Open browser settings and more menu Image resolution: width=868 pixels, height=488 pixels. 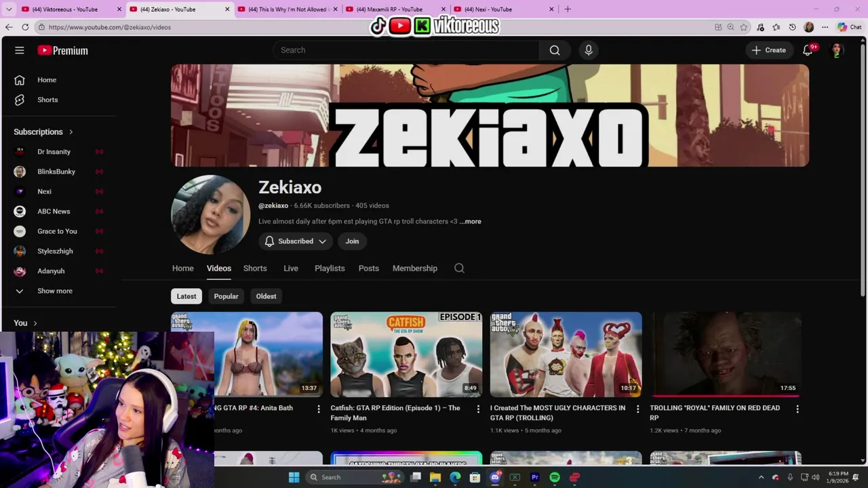pos(825,27)
